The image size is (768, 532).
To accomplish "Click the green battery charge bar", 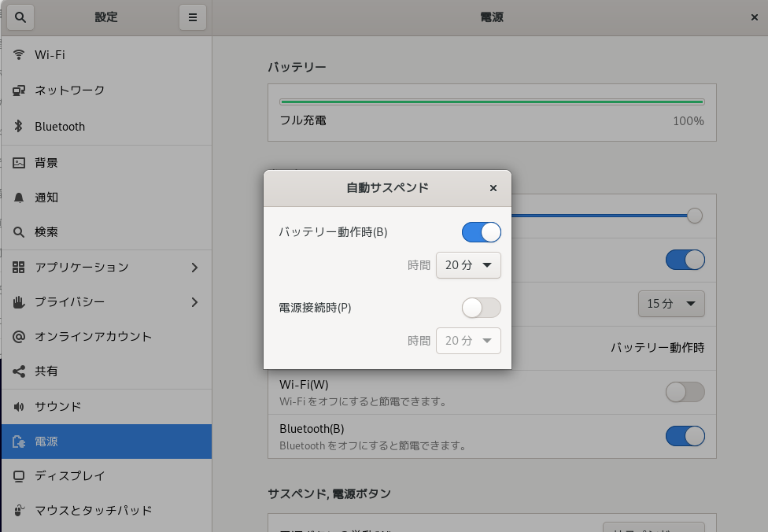I will pos(492,102).
